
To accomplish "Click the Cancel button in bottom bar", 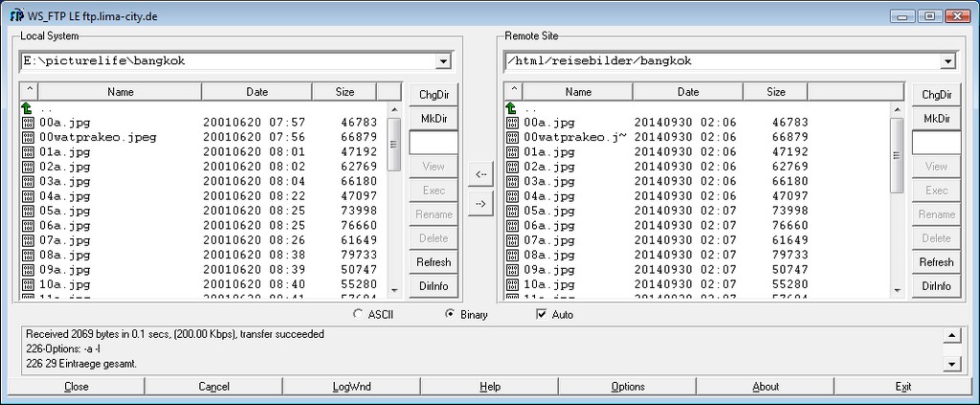I will (213, 386).
